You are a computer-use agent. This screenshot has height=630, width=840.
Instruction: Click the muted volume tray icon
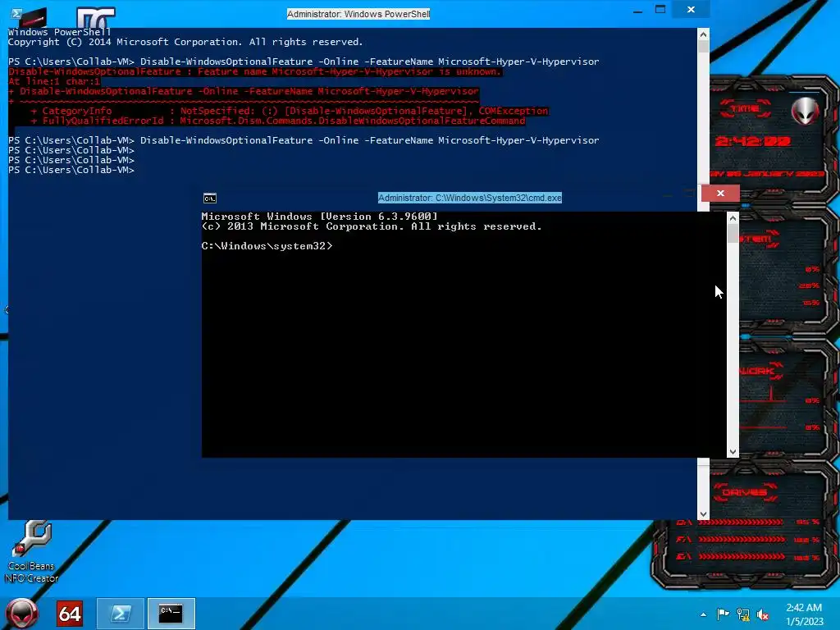pos(763,614)
